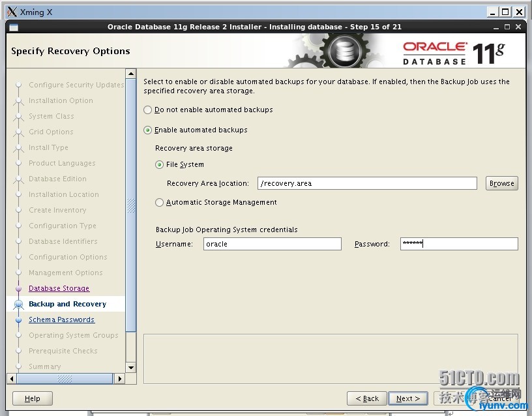
Task: Click "Backup Job Operating System credentials" label
Action: [x=227, y=230]
